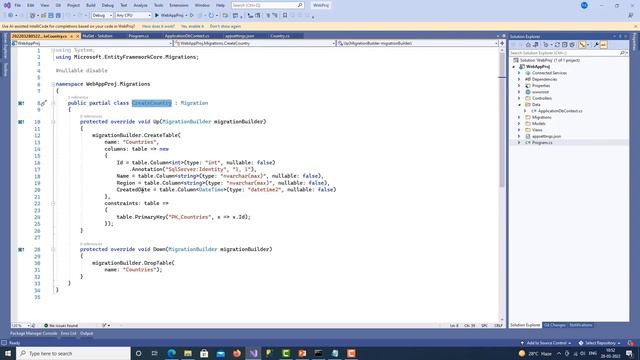Click the Home icon in Solution Explorer
The height and width of the screenshot is (360, 640).
(528, 45)
